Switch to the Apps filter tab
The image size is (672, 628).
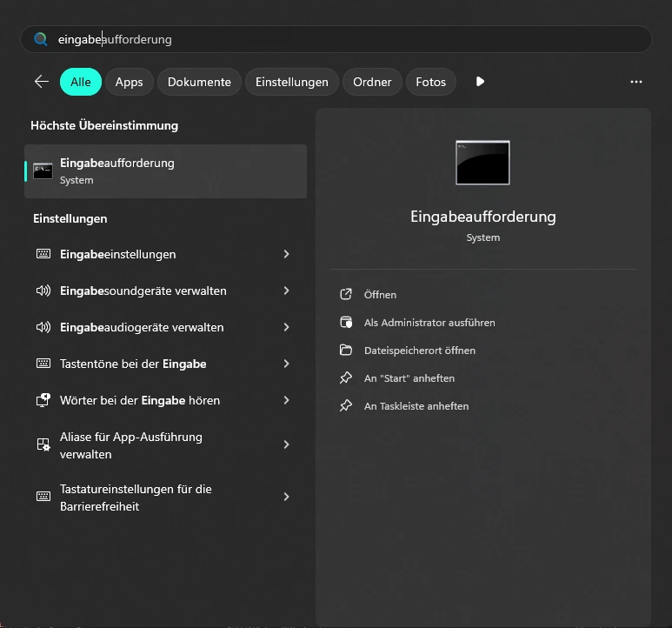129,82
